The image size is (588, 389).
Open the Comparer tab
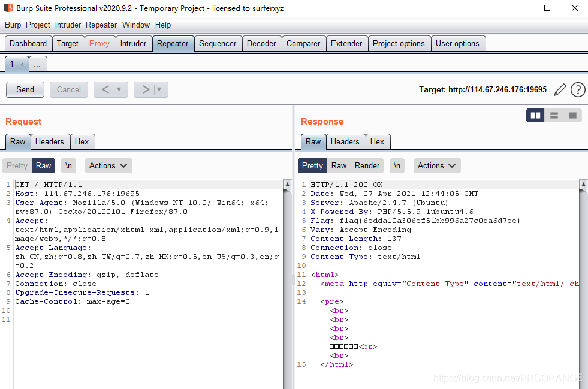point(303,44)
